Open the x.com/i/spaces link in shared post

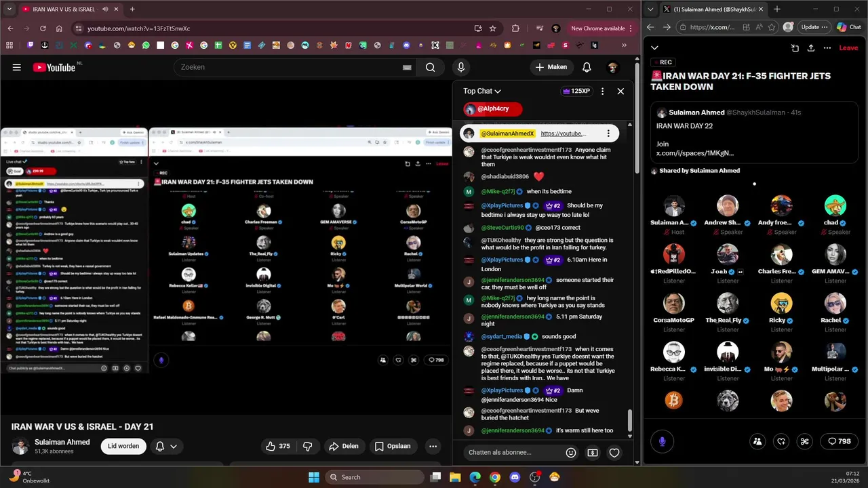pos(695,153)
